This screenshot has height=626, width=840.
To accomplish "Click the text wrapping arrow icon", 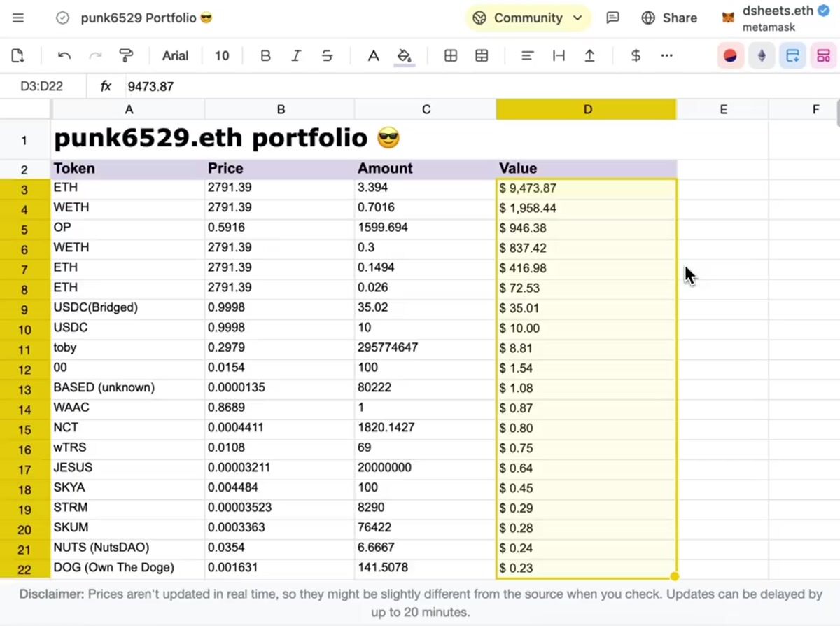I will point(589,56).
